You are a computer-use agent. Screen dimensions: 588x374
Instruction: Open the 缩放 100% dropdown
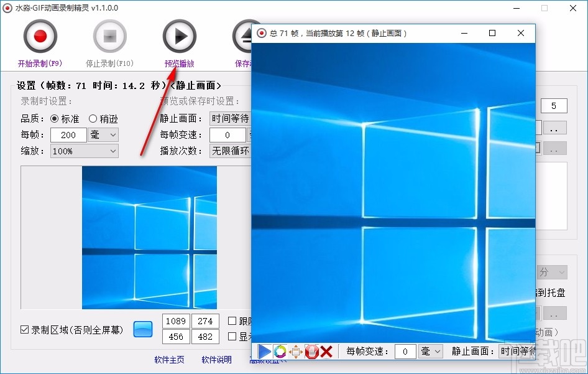(85, 151)
